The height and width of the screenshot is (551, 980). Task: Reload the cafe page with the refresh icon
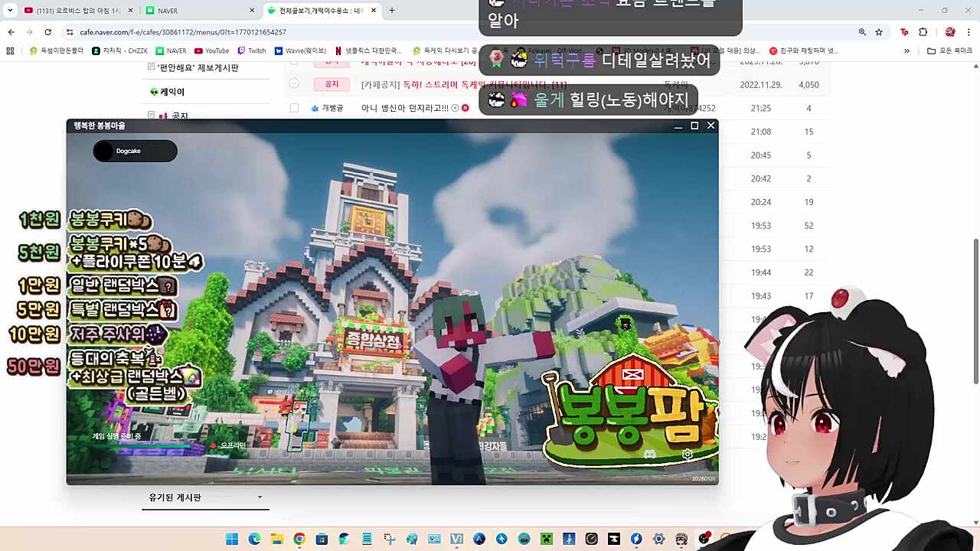pos(48,31)
